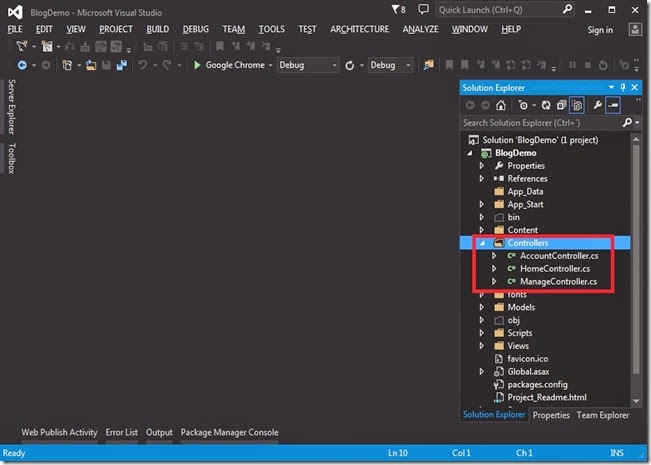This screenshot has width=651, height=465.
Task: Click the account avatar icon near Sign in
Action: tap(635, 29)
